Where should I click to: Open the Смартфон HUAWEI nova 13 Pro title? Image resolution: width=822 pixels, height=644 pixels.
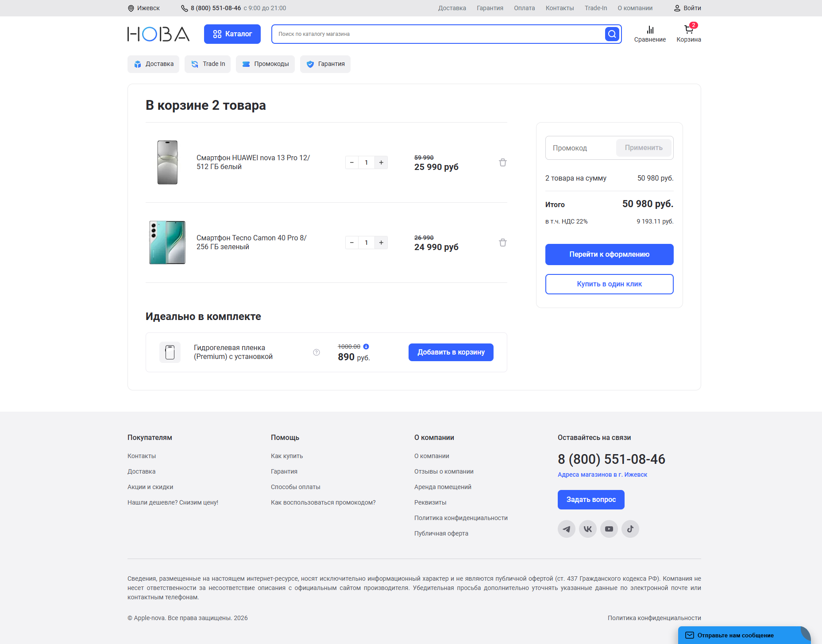coord(253,162)
